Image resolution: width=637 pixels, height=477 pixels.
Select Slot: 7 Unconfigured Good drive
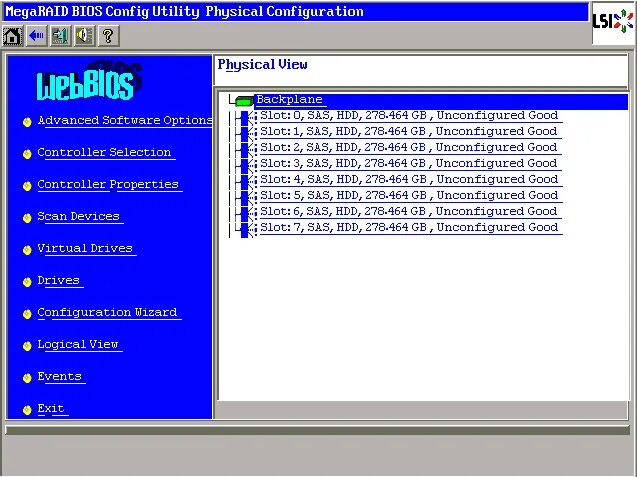coord(409,228)
